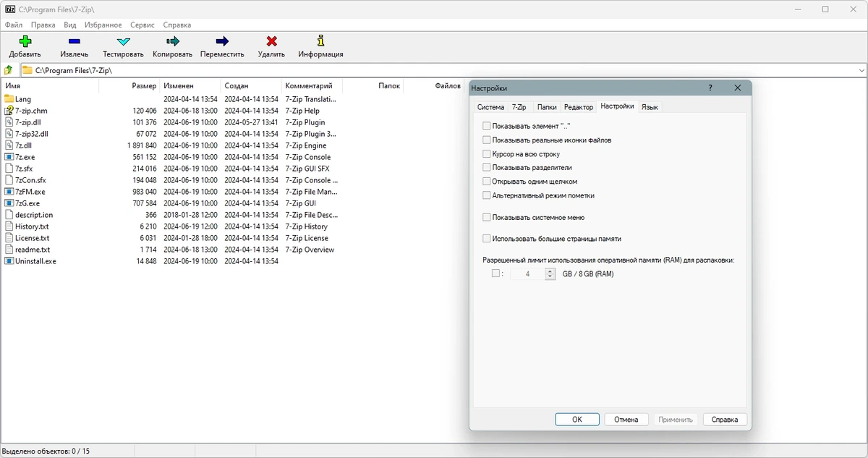The width and height of the screenshot is (868, 458).
Task: Close the Настройки dialog
Action: (x=738, y=88)
